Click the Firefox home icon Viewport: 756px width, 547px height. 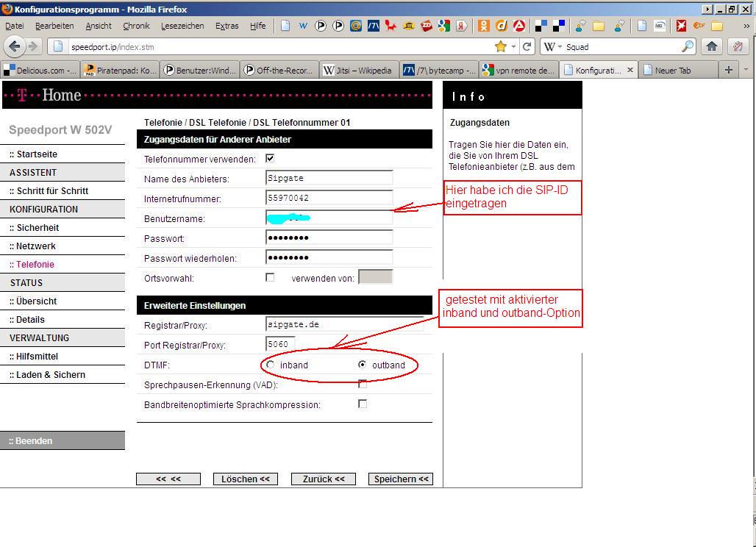(711, 46)
